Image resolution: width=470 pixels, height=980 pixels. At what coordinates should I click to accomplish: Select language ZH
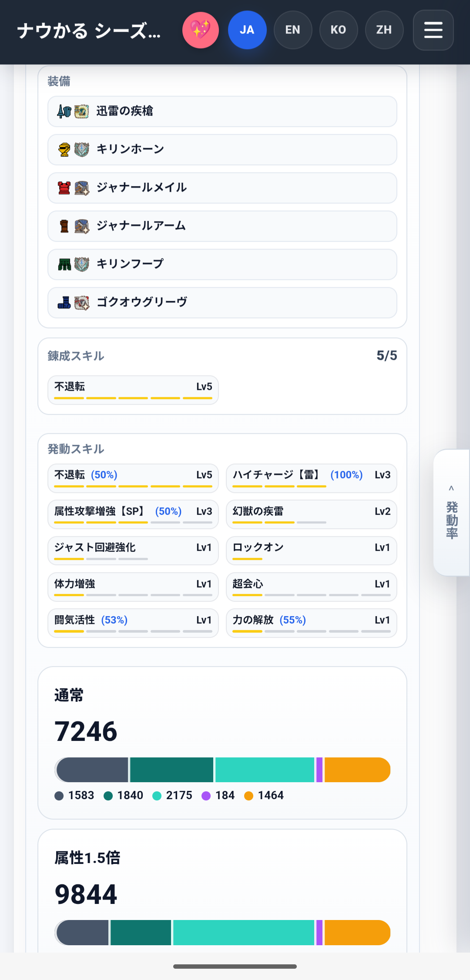pyautogui.click(x=384, y=30)
